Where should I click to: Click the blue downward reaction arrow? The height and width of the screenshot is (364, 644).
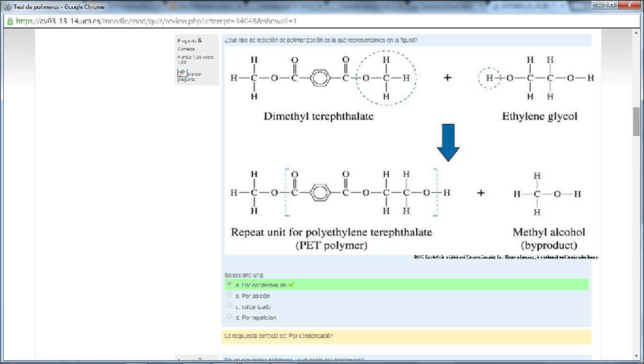[x=448, y=143]
